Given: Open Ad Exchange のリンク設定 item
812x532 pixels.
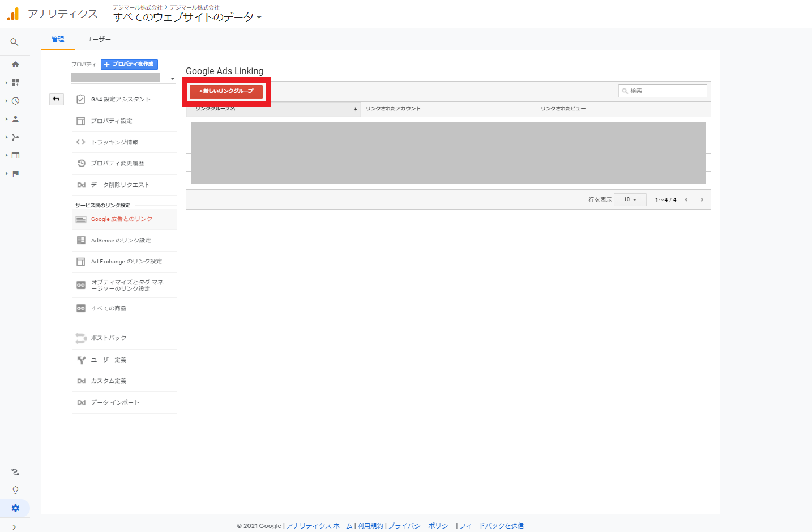Looking at the screenshot, I should pyautogui.click(x=125, y=261).
